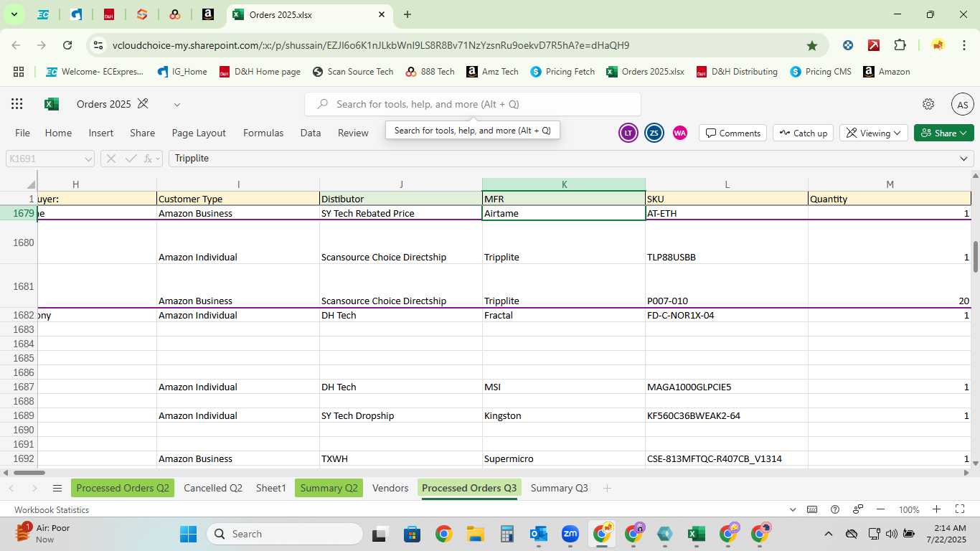Click the Name Box showing K1691
980x551 pixels.
tap(44, 159)
